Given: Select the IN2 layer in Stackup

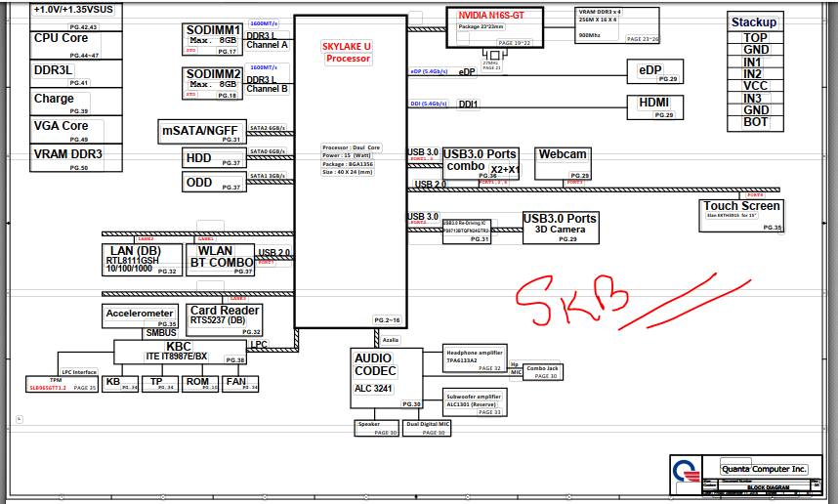Looking at the screenshot, I should [x=755, y=74].
